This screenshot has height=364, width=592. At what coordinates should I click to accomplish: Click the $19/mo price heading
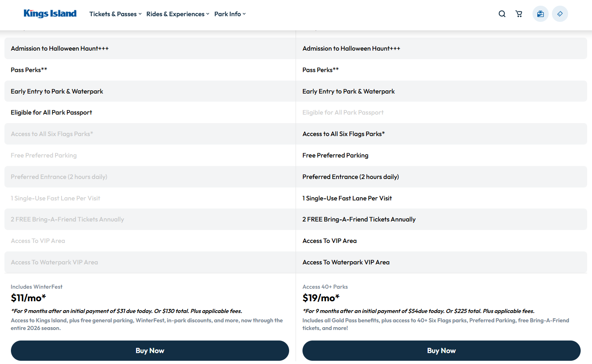(321, 298)
